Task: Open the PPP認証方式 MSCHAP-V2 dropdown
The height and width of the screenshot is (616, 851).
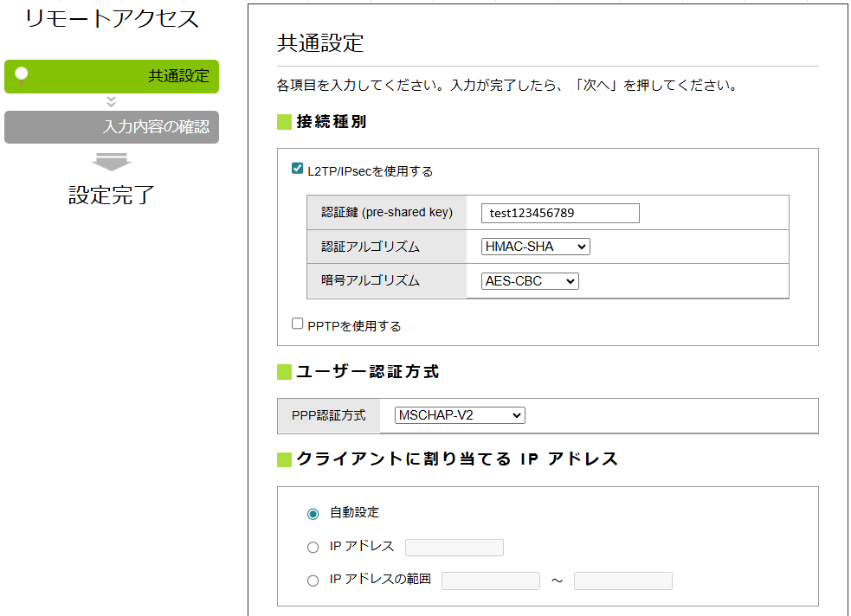Action: pyautogui.click(x=460, y=415)
